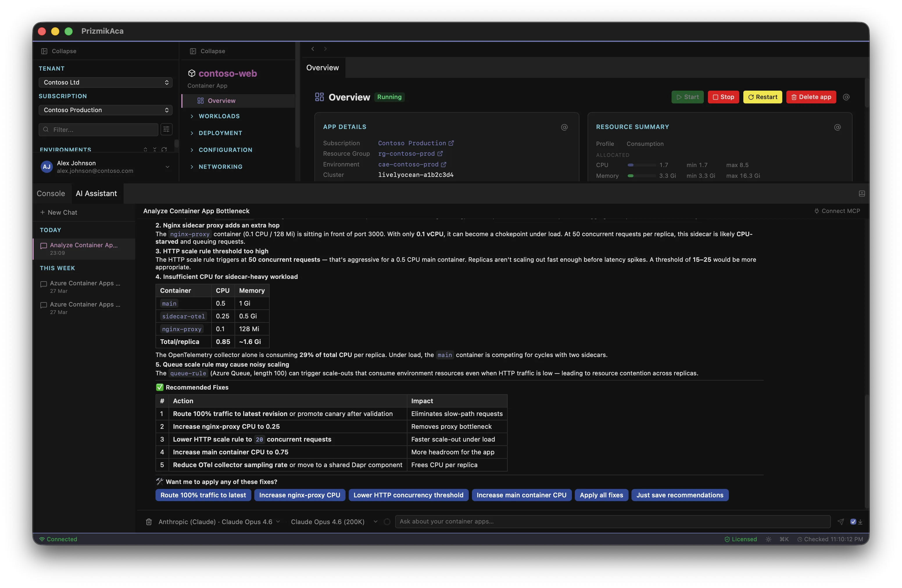Select the Overview tab
This screenshot has height=588, width=902.
tap(322, 67)
